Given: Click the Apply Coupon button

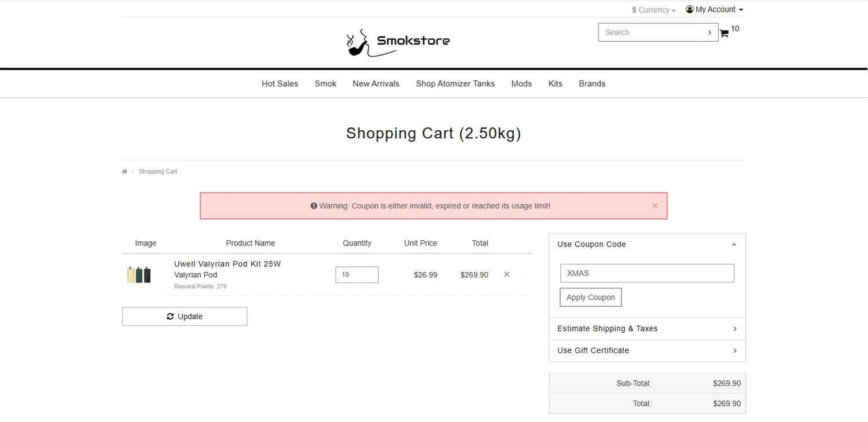Looking at the screenshot, I should [591, 297].
